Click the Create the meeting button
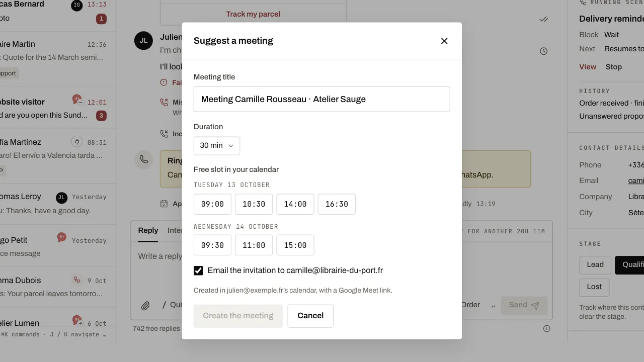Screen dimensions: 644x362 pyautogui.click(x=238, y=316)
